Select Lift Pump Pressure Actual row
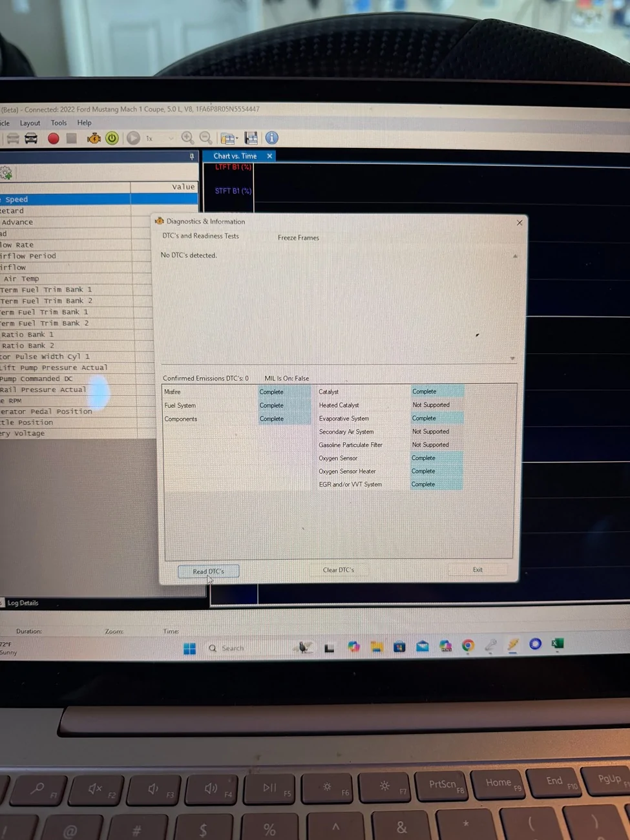This screenshot has height=840, width=630. click(x=78, y=368)
